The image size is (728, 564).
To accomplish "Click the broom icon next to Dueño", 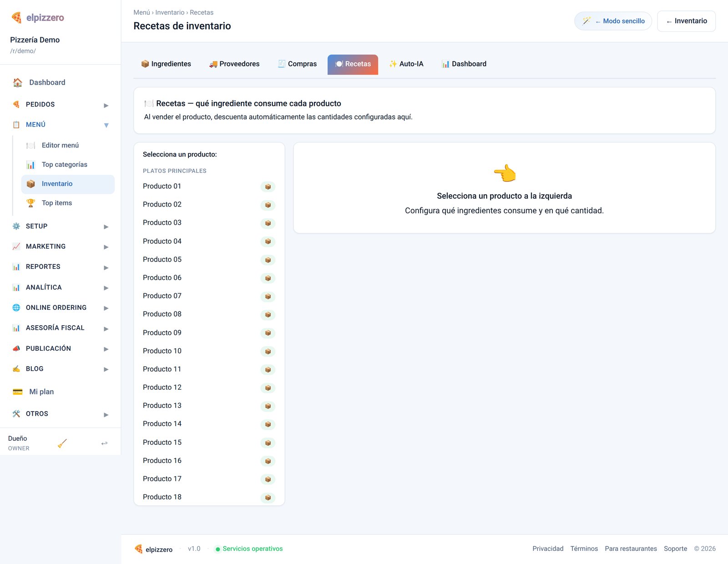I will pyautogui.click(x=62, y=443).
